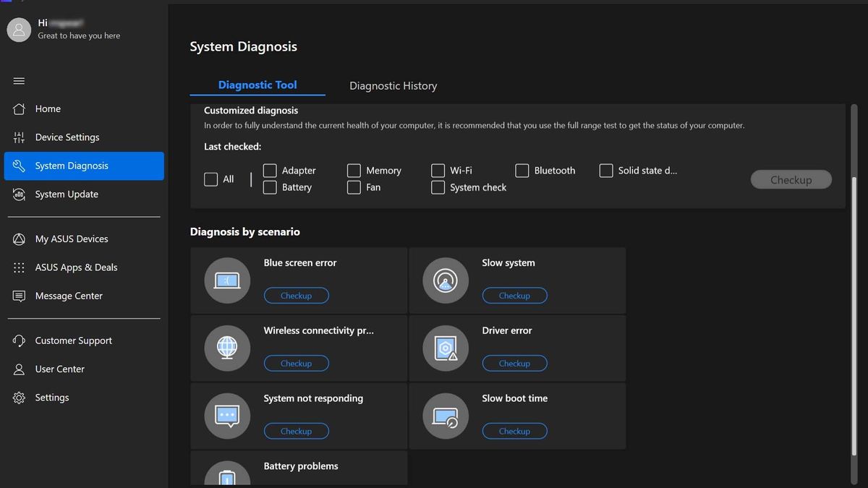
Task: Click the user profile avatar
Action: coord(19,29)
